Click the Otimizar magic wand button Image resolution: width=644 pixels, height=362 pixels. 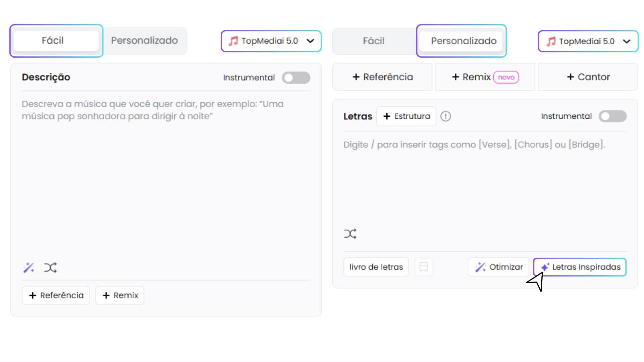[x=498, y=267]
